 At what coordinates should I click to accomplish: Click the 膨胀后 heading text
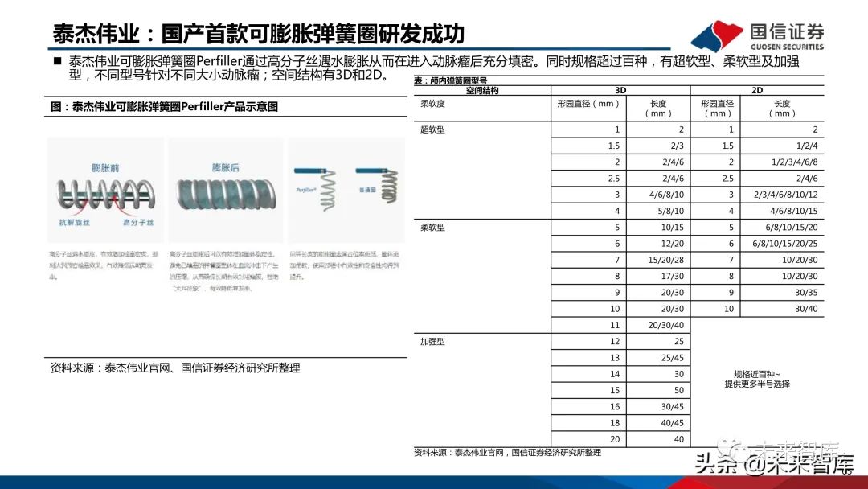point(225,167)
